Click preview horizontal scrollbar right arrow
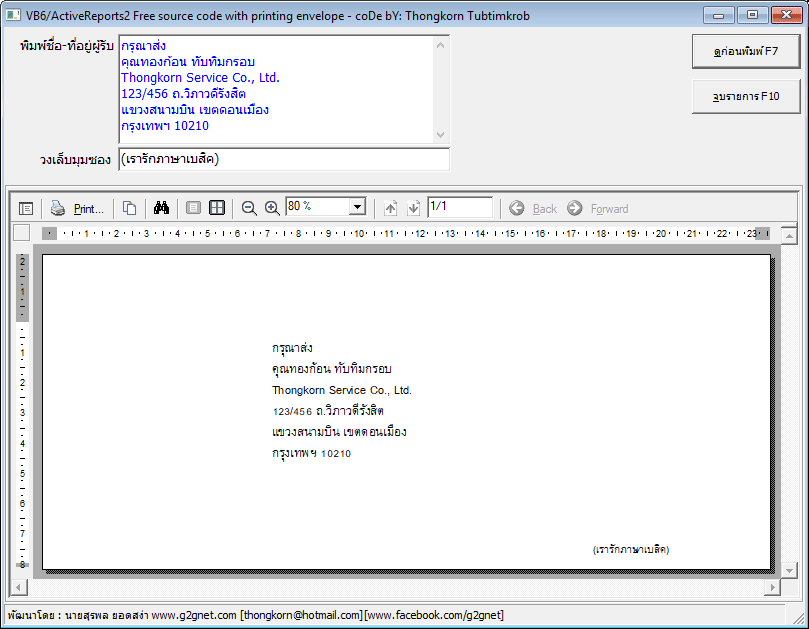 point(772,587)
